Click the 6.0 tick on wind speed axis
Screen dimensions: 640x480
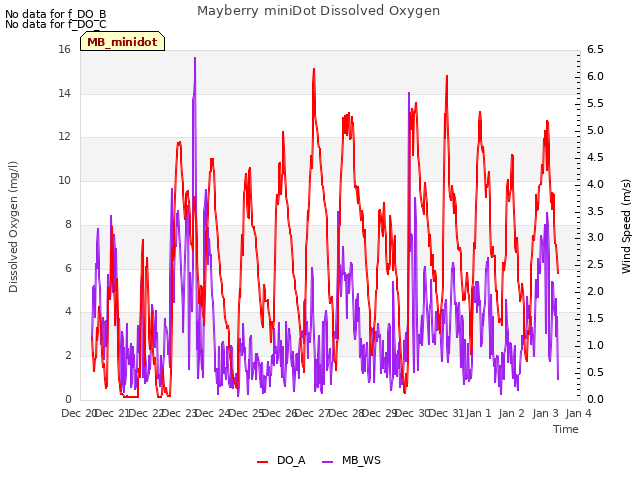[595, 77]
